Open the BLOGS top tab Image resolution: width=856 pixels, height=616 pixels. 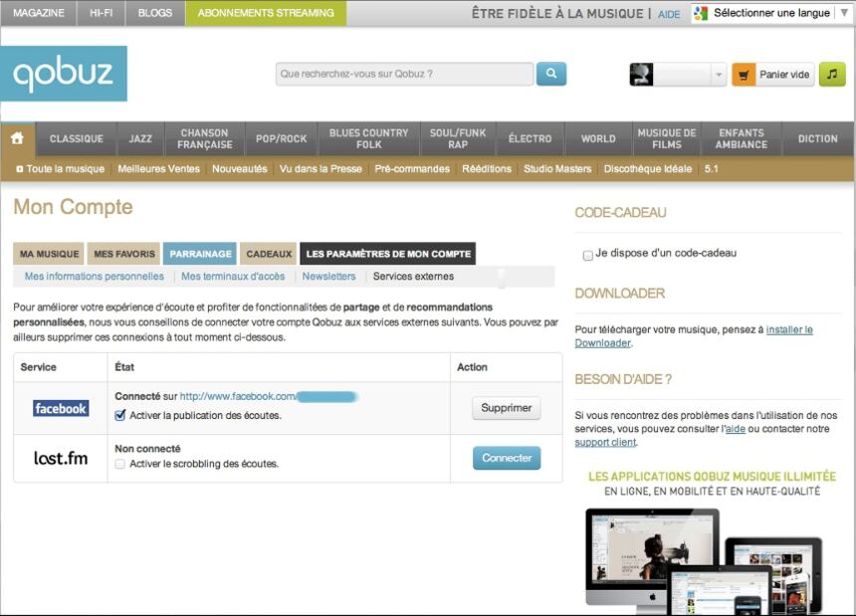(x=155, y=13)
